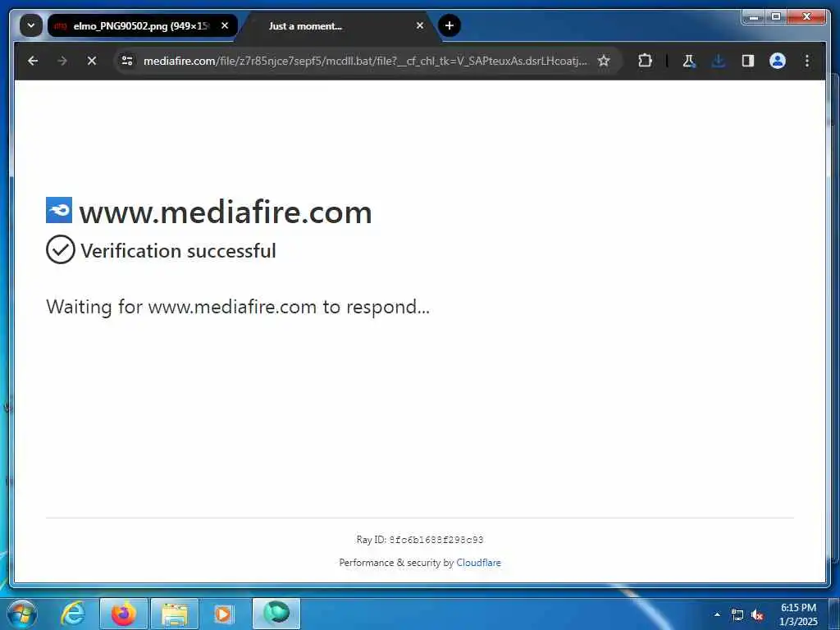Maximize the browser window
Image resolution: width=840 pixels, height=630 pixels.
pos(775,17)
